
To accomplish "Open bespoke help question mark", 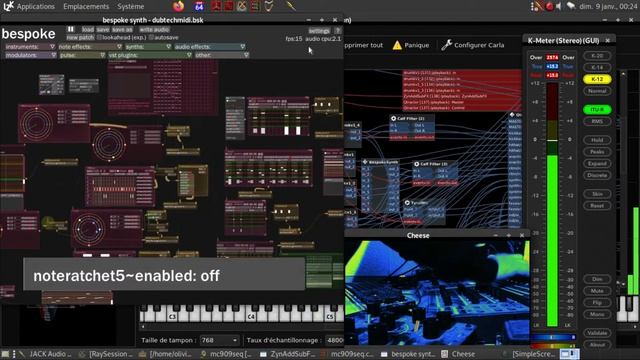I will [x=338, y=31].
